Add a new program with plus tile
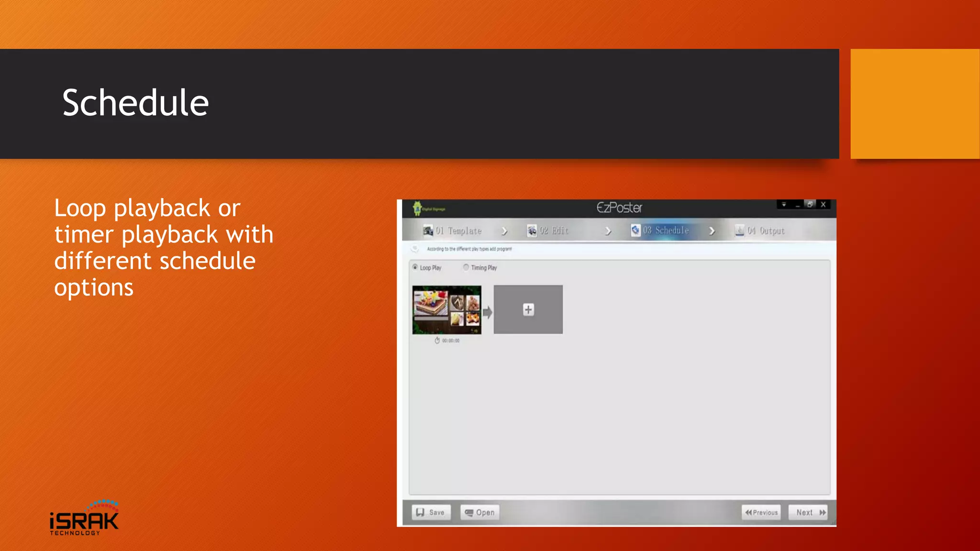This screenshot has width=980, height=551. tap(528, 309)
